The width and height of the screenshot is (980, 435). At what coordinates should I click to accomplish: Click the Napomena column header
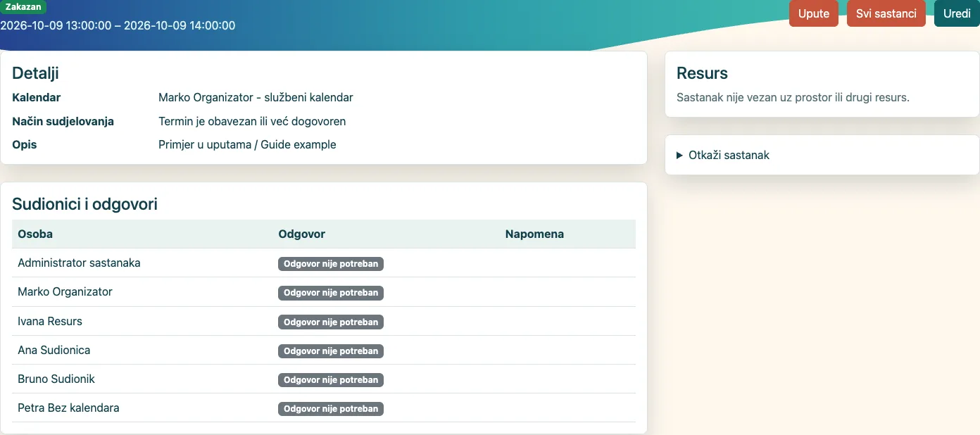pyautogui.click(x=534, y=234)
